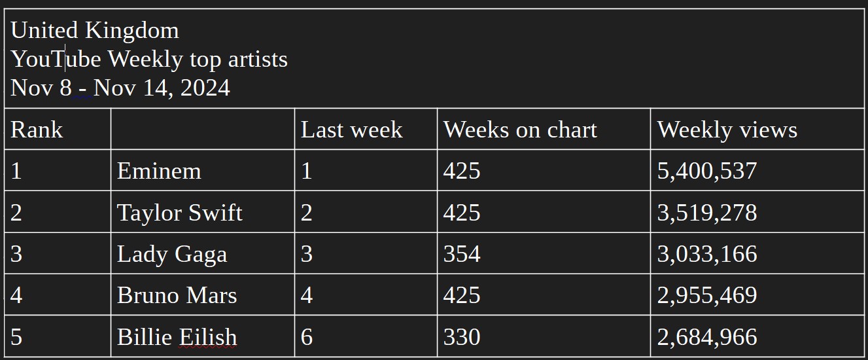
Task: Click the 3,033,166 views cell
Action: [x=757, y=253]
